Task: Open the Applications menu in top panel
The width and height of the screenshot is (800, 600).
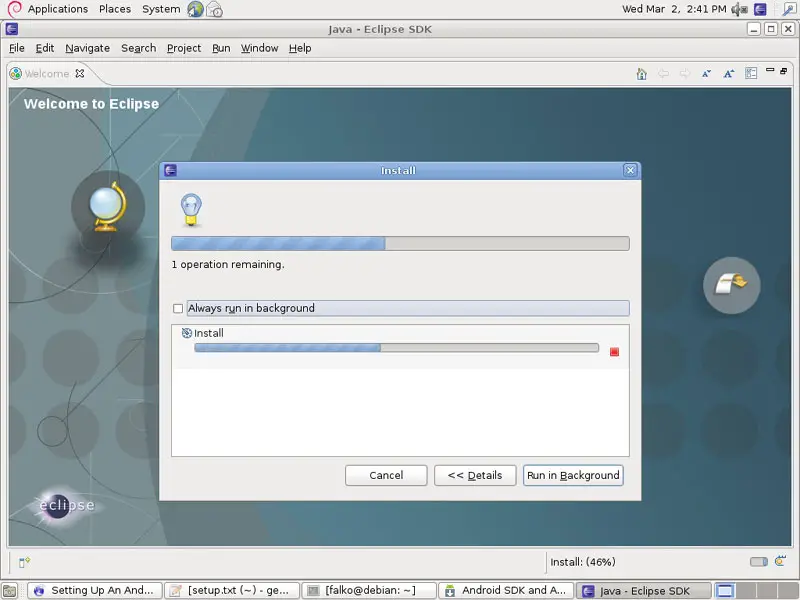Action: point(58,9)
